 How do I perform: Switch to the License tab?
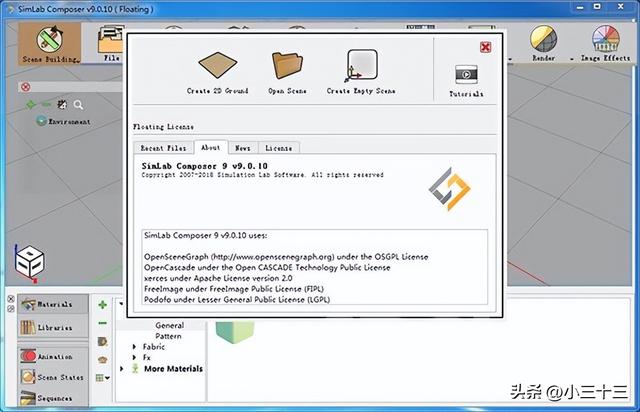(279, 148)
